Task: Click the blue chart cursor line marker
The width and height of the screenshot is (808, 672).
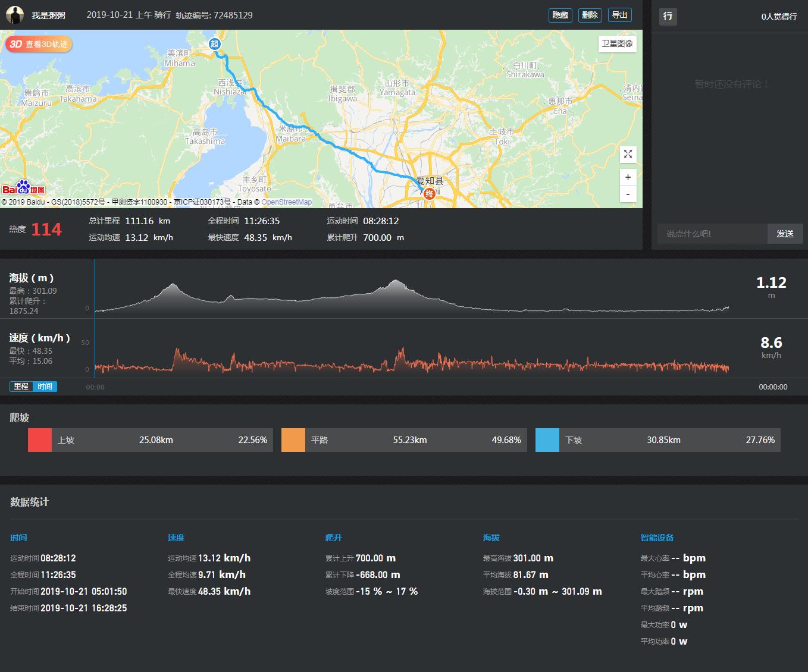Action: pos(95,318)
